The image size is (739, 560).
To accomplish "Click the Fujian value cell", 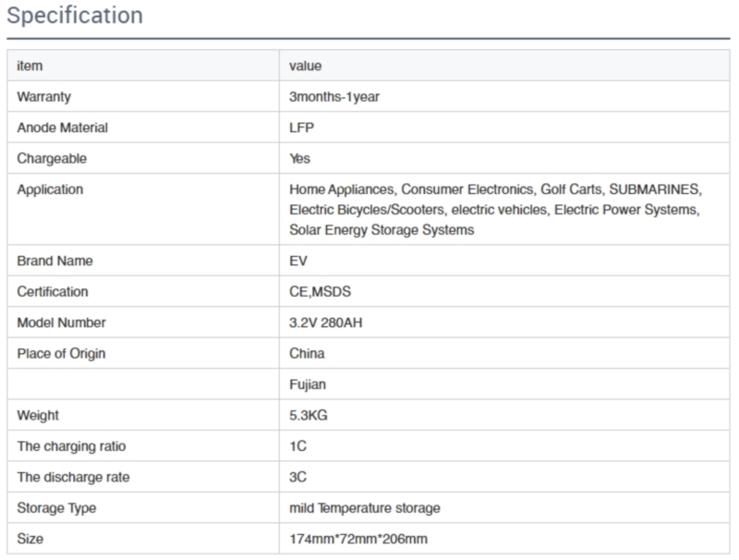I will coord(307,384).
